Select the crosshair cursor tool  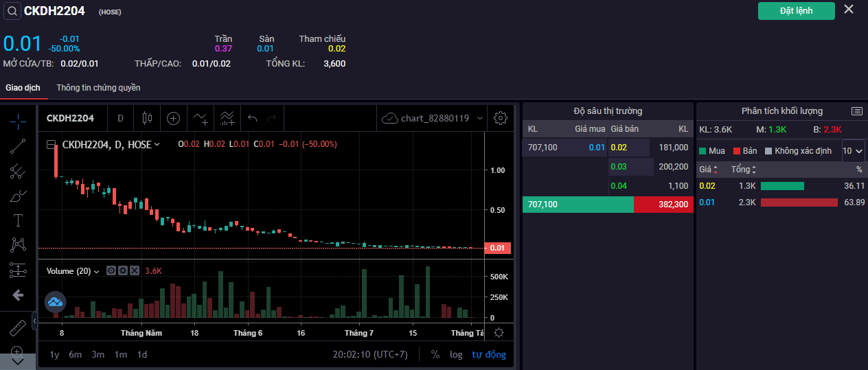pos(18,121)
